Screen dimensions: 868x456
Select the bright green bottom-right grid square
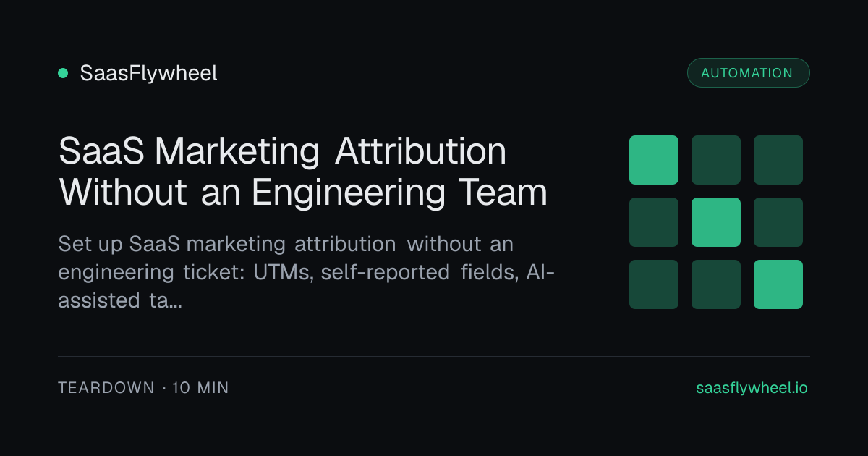tap(778, 284)
